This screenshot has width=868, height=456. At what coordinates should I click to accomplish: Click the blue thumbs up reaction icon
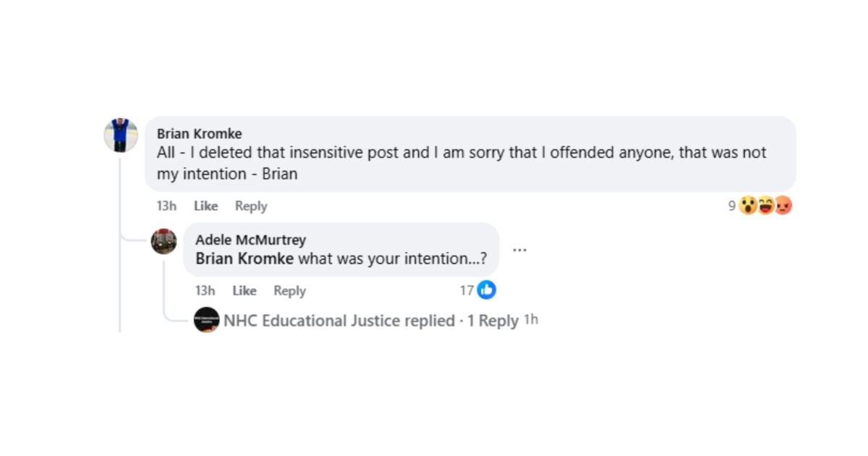click(486, 290)
